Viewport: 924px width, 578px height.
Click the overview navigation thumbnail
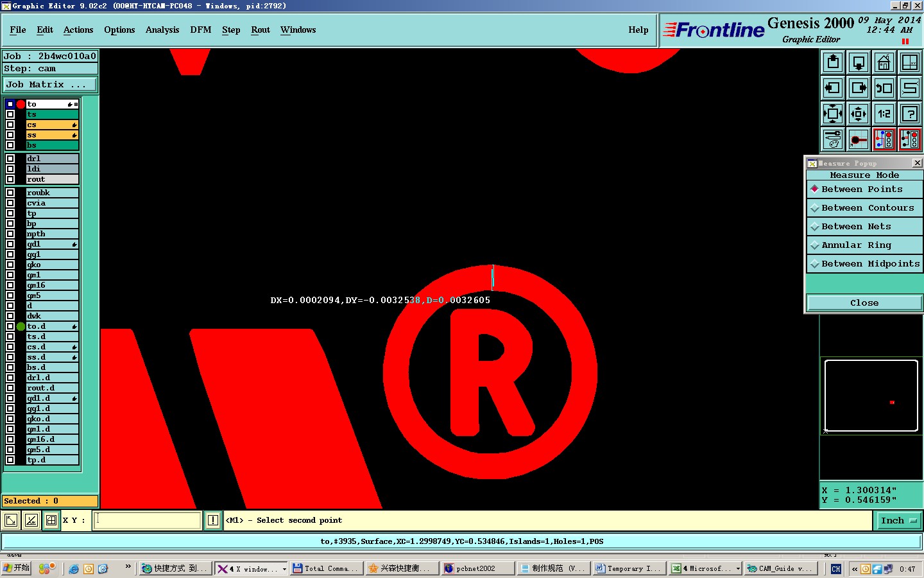click(871, 396)
